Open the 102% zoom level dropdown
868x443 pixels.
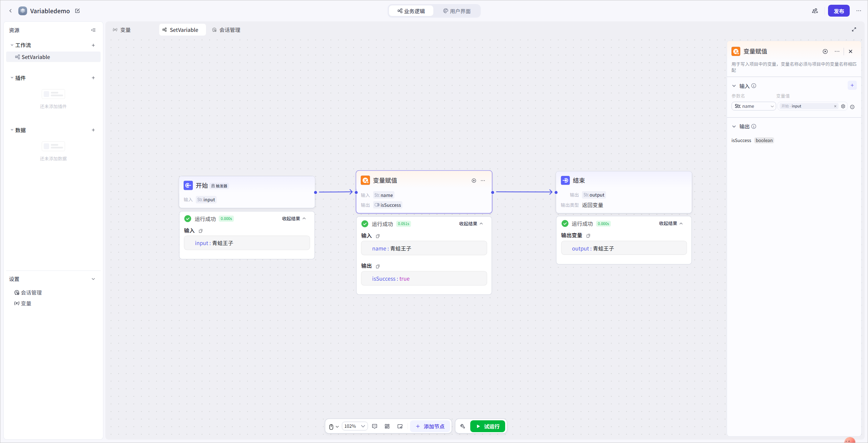click(x=354, y=426)
